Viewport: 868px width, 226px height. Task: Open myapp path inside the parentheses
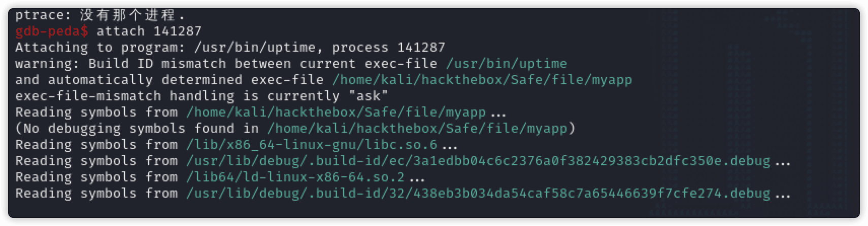tap(417, 129)
